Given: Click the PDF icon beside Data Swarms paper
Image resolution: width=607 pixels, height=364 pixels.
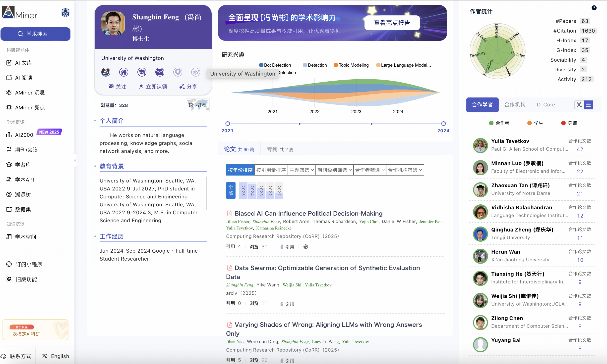Looking at the screenshot, I should [x=229, y=268].
